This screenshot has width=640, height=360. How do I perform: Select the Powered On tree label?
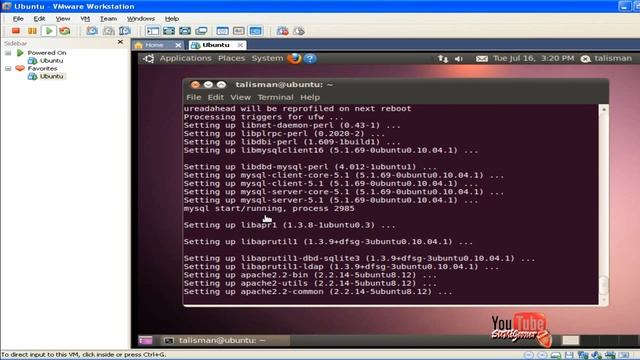(47, 53)
